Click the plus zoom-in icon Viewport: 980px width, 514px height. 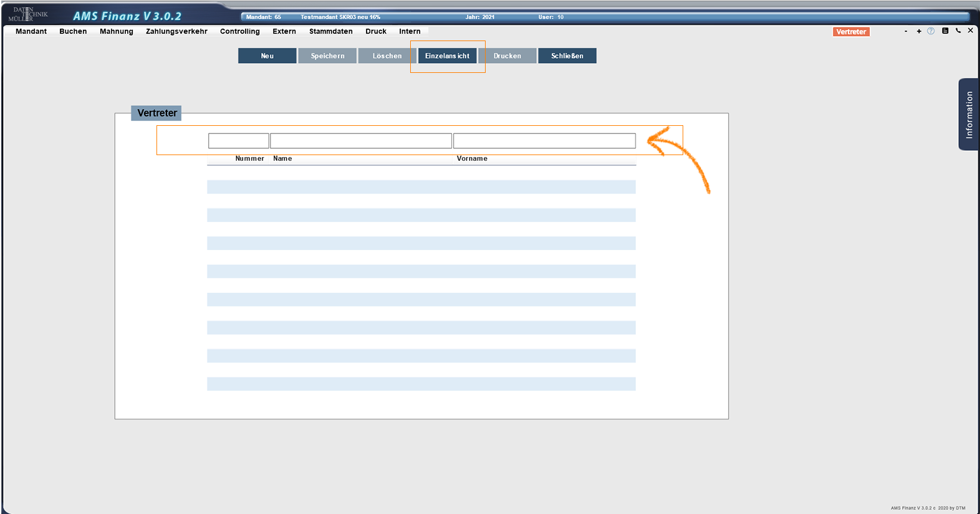(919, 31)
